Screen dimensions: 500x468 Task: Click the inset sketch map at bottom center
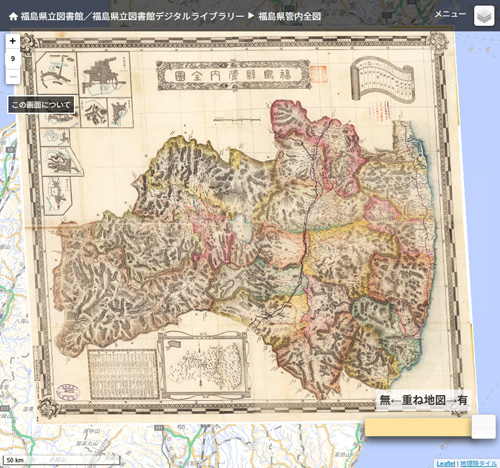(x=203, y=366)
